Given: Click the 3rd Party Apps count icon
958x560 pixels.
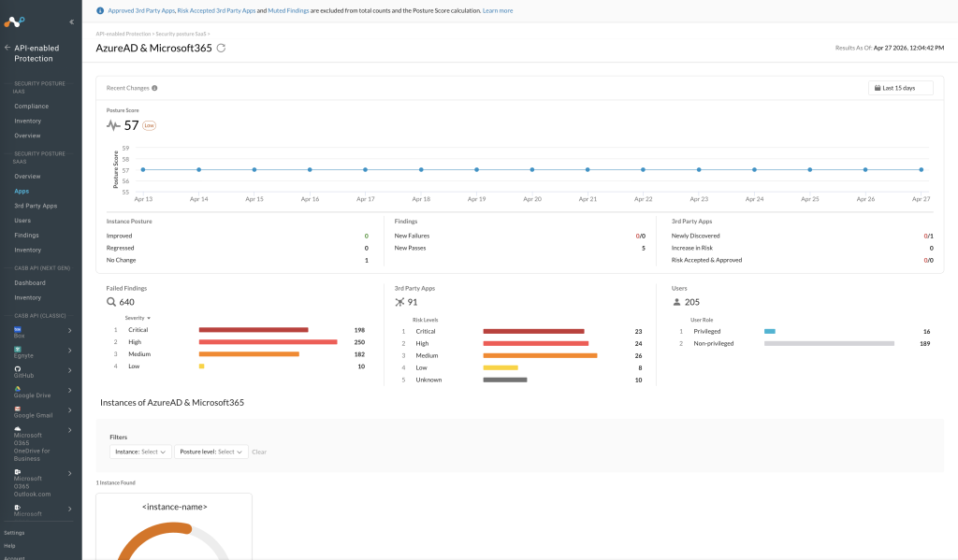Looking at the screenshot, I should (399, 302).
